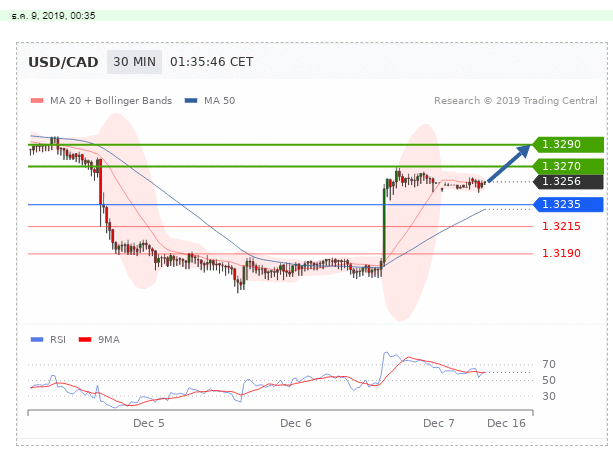Click the 1.3256 current price tag
Viewport: 613px width, 453px height.
(x=568, y=181)
